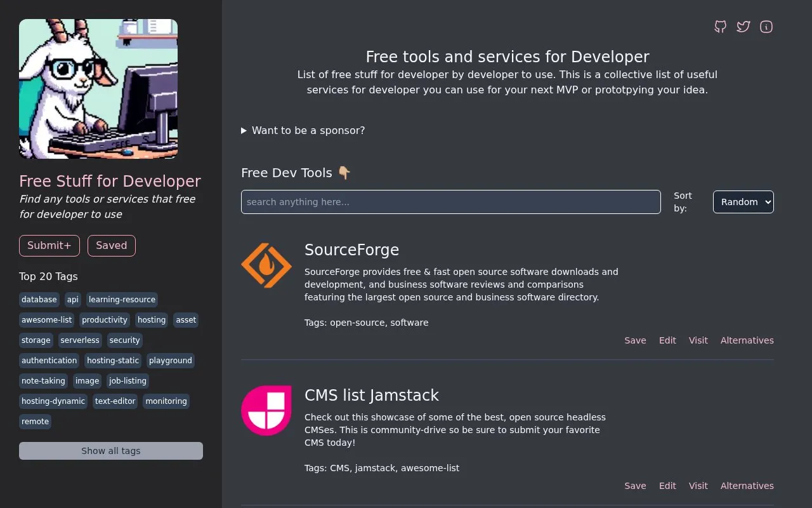Filter by the playground tag

pyautogui.click(x=171, y=361)
